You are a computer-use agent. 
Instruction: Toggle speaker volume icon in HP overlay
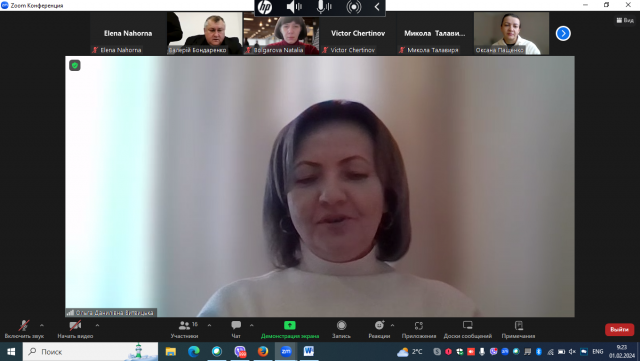[x=294, y=7]
